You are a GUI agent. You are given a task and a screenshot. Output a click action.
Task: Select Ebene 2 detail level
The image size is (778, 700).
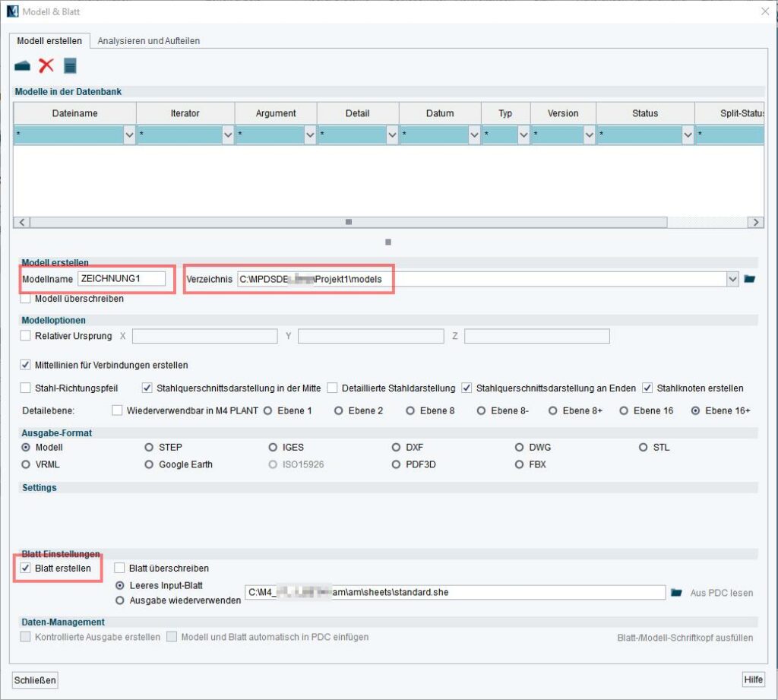338,410
